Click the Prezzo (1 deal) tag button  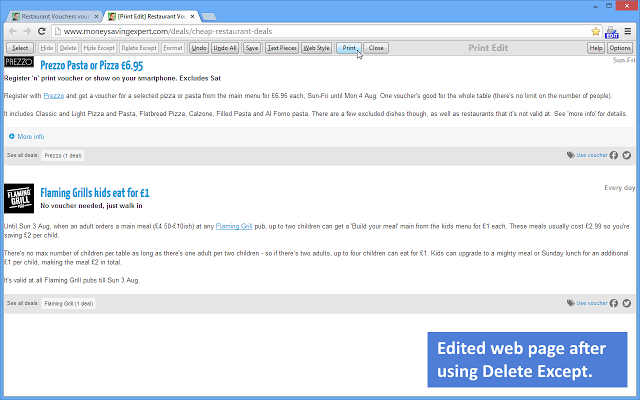coord(63,156)
